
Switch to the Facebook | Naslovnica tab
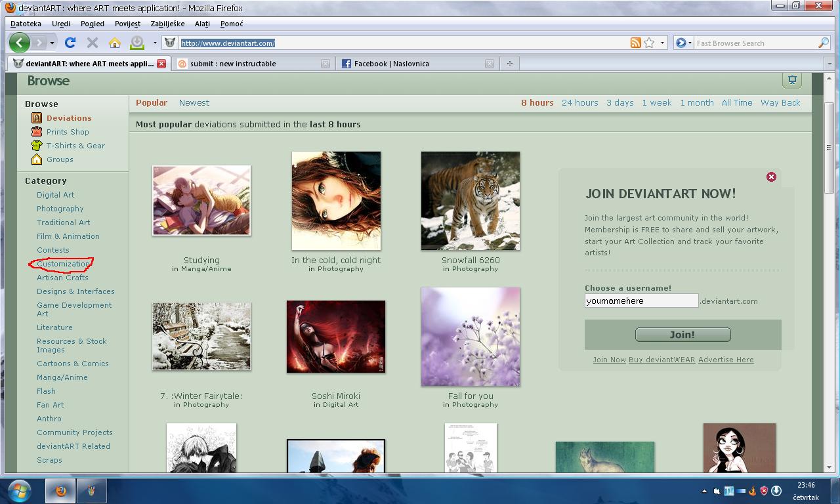pyautogui.click(x=417, y=64)
